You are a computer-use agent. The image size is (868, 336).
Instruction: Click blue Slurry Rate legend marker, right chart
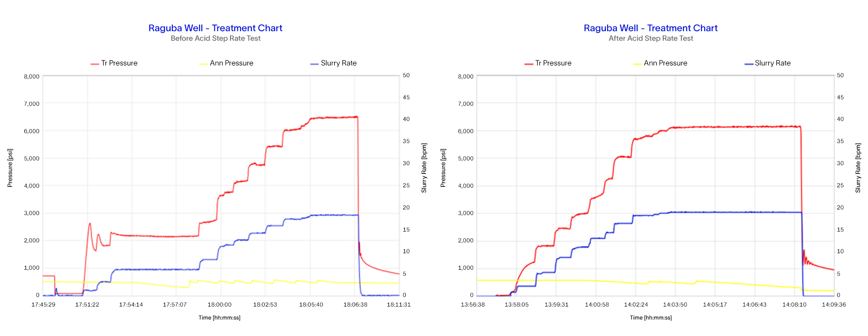749,64
